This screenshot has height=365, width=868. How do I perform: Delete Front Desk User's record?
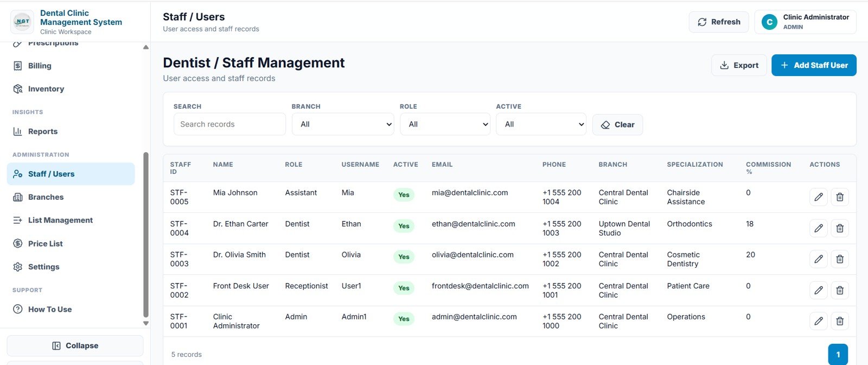(840, 291)
